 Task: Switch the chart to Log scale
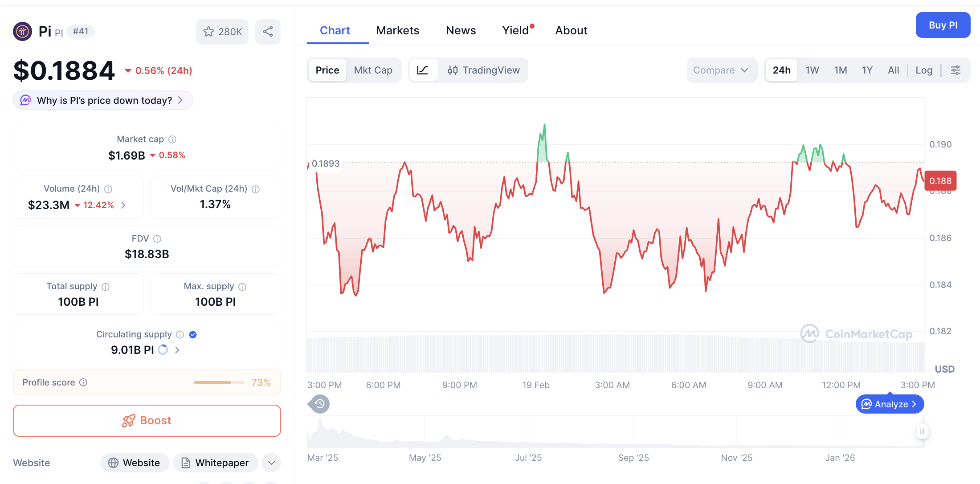click(x=924, y=70)
